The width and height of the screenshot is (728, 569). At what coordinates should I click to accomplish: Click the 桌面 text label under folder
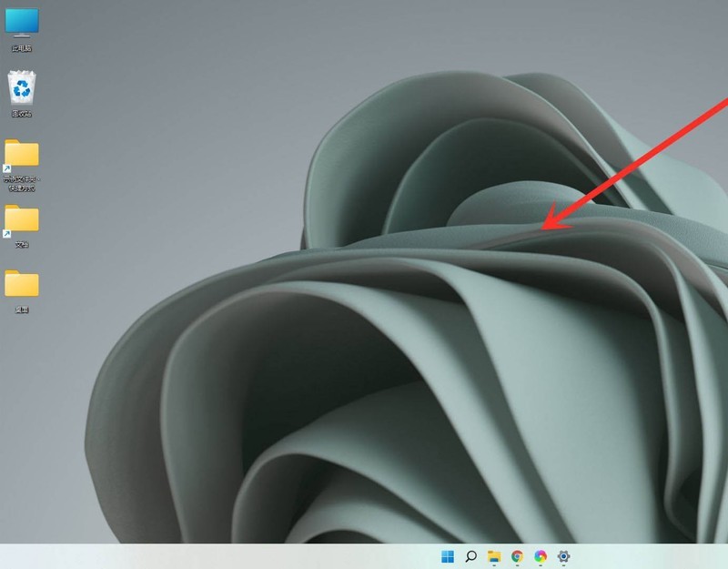(22, 310)
